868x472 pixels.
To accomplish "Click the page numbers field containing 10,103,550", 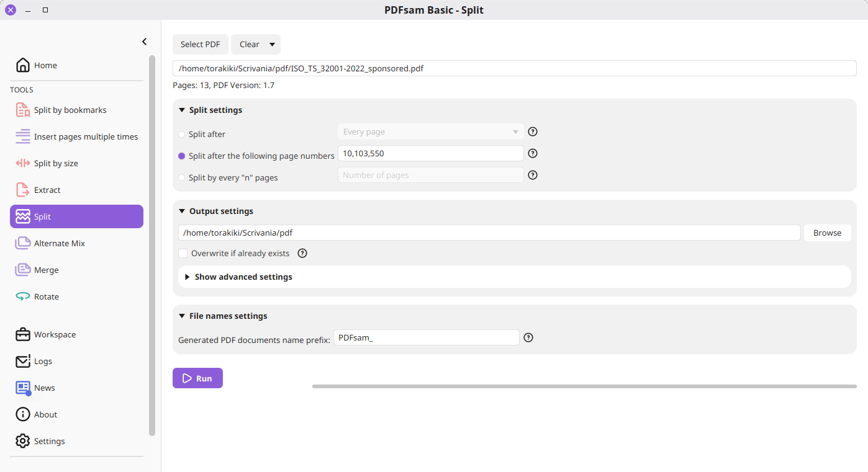I will click(x=431, y=153).
